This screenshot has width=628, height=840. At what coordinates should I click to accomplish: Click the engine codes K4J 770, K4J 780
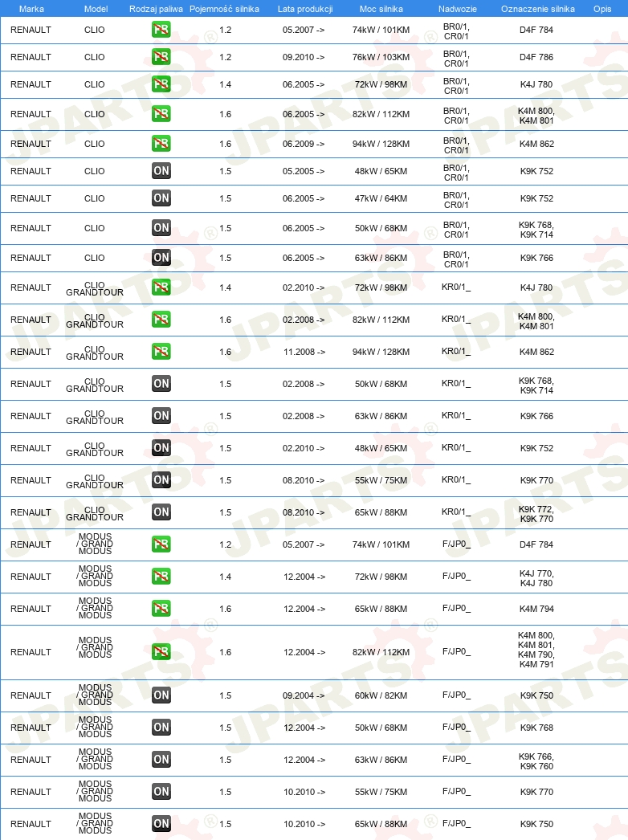pos(536,578)
